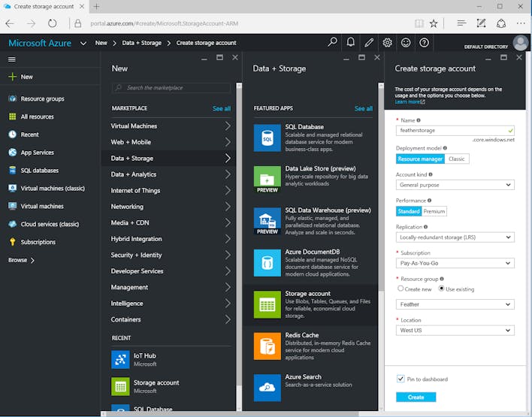Set Performance to Standard

409,211
